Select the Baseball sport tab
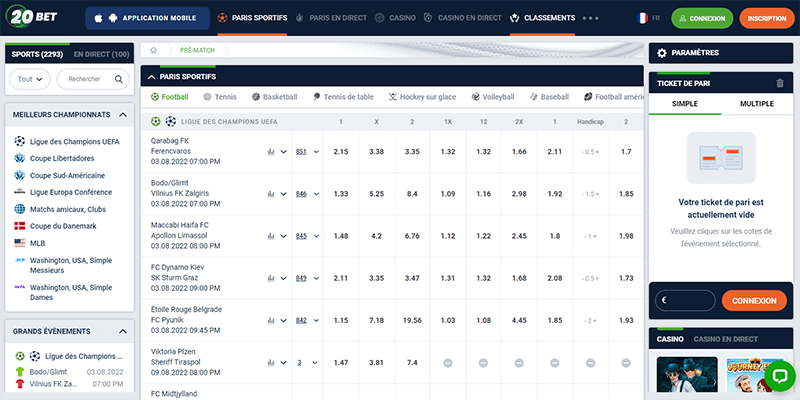Screen dimensions: 800x400 (x=549, y=97)
